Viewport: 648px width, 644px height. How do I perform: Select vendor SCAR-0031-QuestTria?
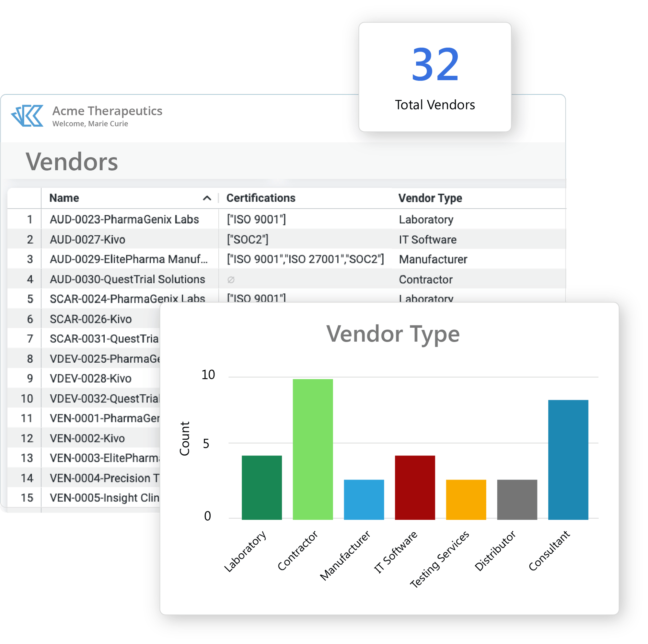(104, 339)
